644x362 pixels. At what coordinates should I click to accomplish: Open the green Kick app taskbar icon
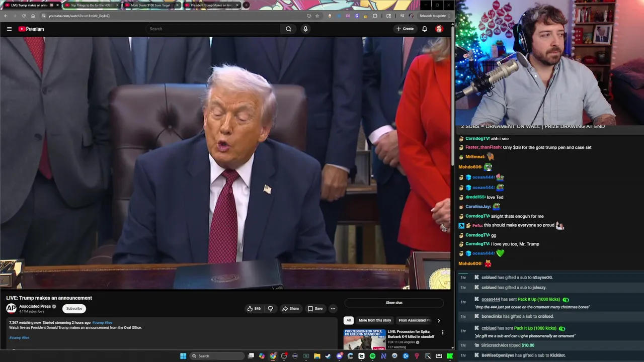click(450, 356)
